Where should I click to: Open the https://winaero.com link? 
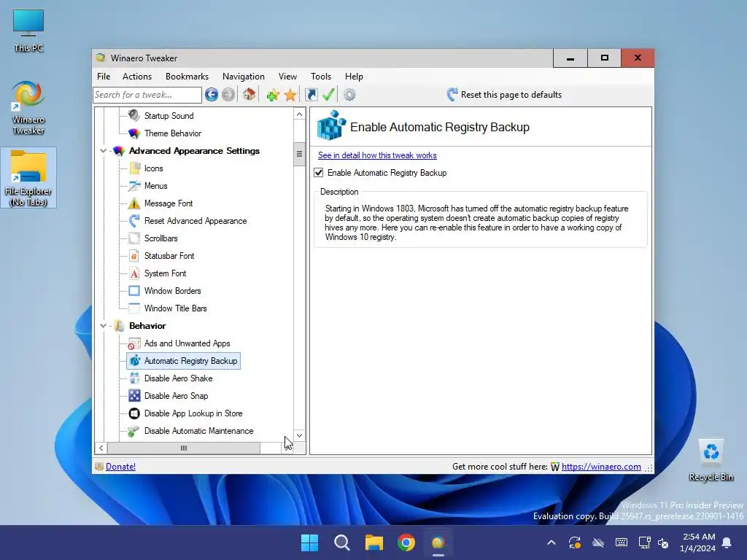click(x=601, y=467)
